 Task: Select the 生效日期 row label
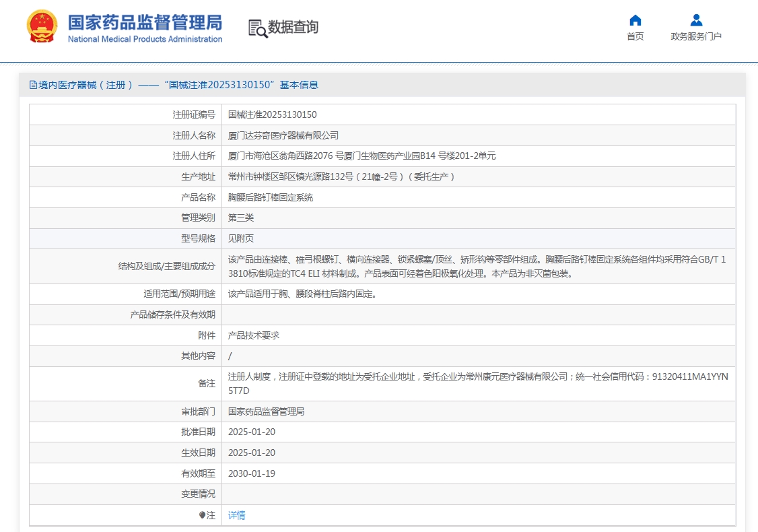tap(198, 453)
